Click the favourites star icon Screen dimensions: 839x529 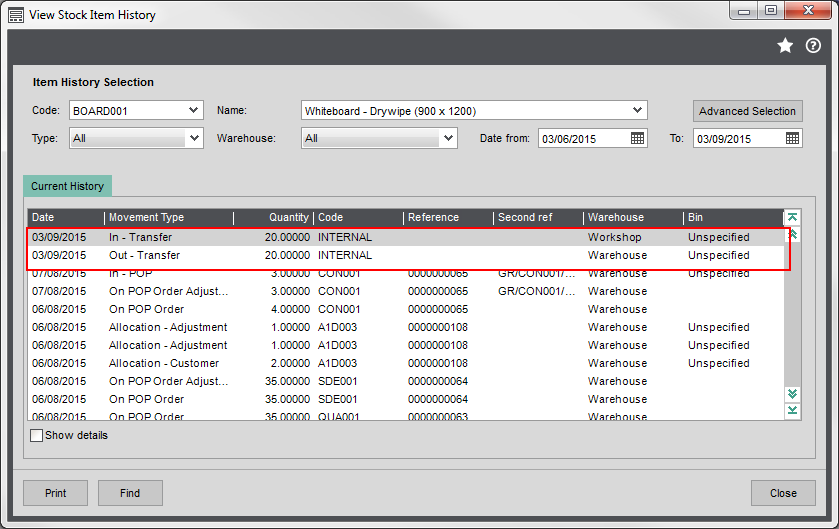[x=785, y=46]
